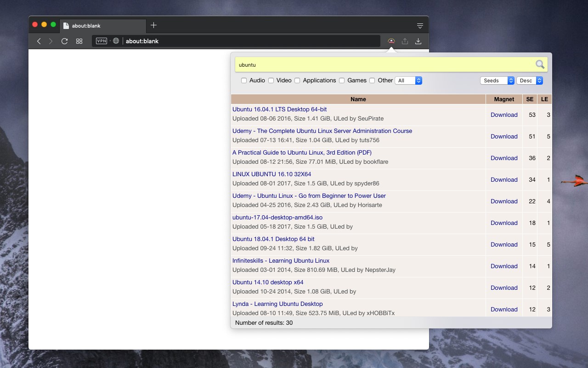Open the Seeds sort dropdown

coord(498,80)
